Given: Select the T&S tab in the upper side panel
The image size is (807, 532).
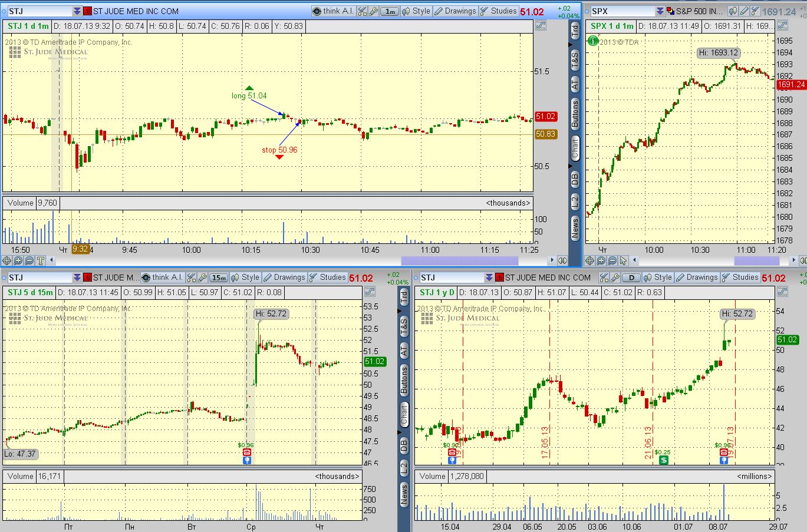Looking at the screenshot, I should tap(575, 59).
